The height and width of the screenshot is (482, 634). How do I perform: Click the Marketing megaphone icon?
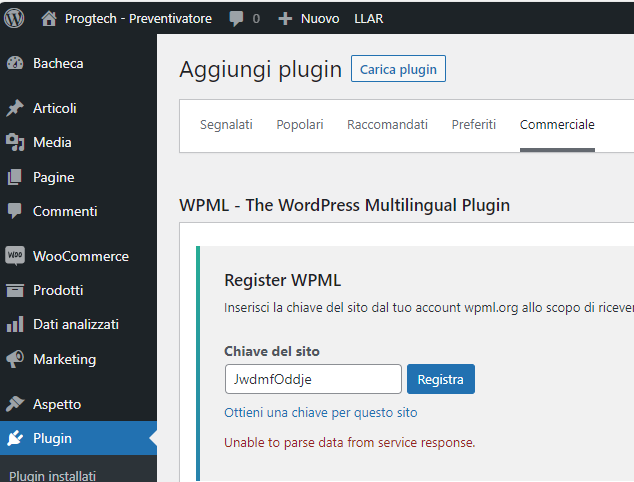click(x=15, y=359)
